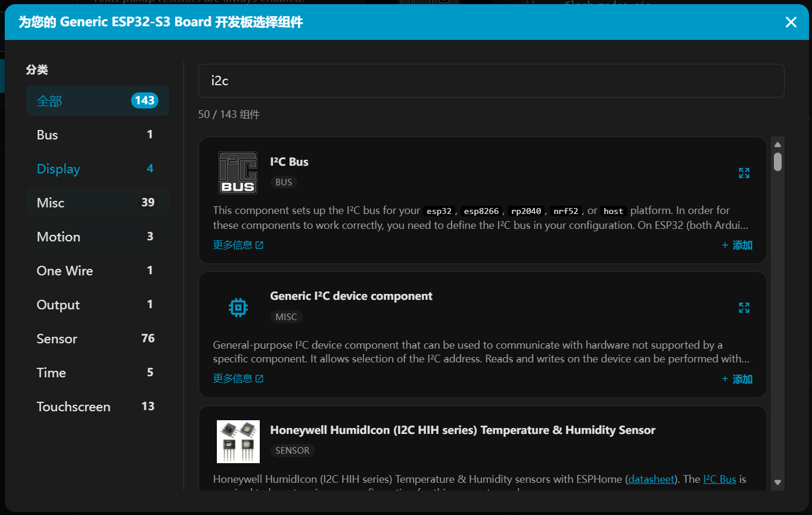
Task: Filter components by Sensor category
Action: point(98,339)
